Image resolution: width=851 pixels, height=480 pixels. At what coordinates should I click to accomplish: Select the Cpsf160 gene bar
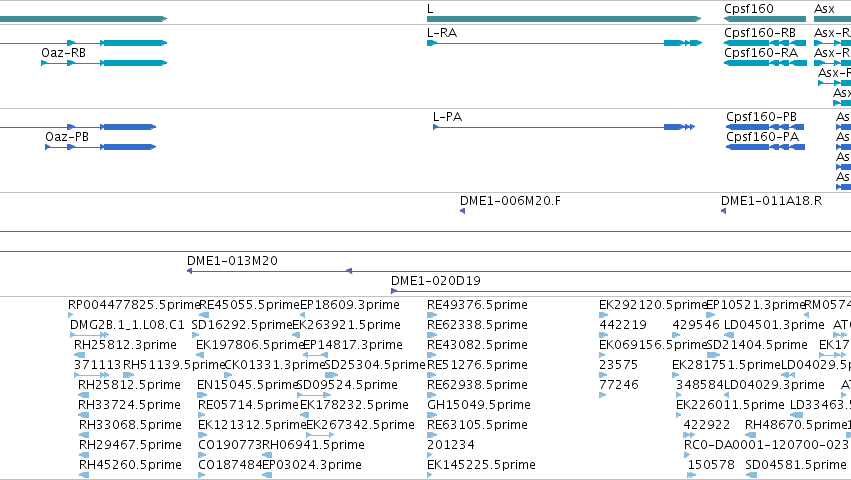pos(765,19)
